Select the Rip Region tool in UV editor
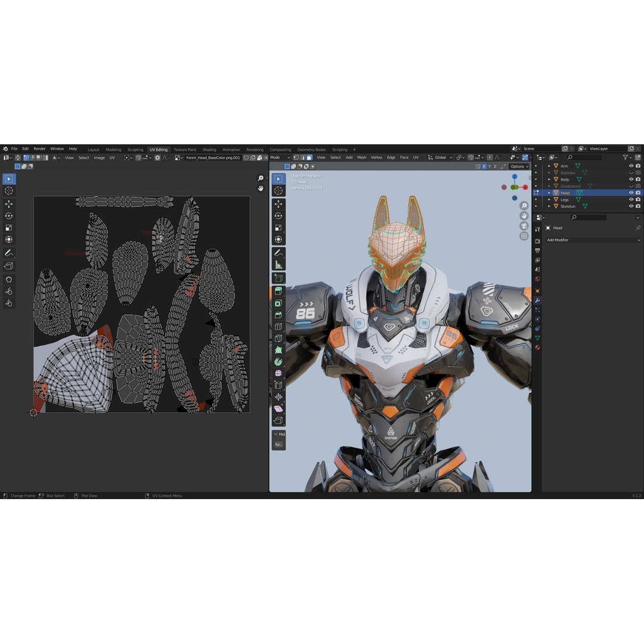This screenshot has width=644, height=644. tap(8, 266)
